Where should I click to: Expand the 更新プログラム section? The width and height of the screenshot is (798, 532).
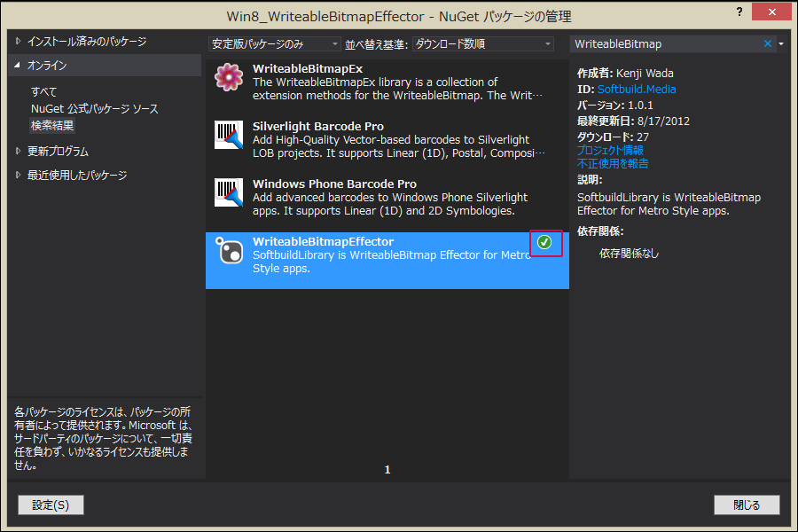click(19, 152)
